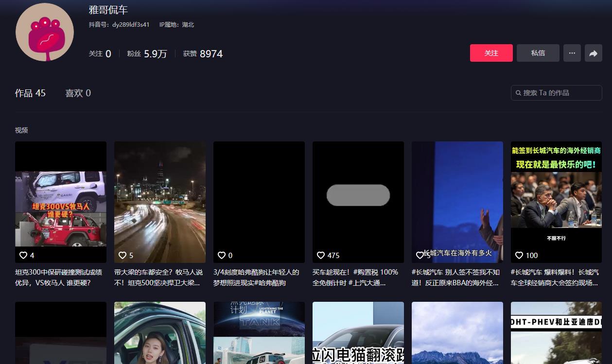Image resolution: width=612 pixels, height=364 pixels.
Task: Click the search magnifier icon
Action: pos(519,93)
